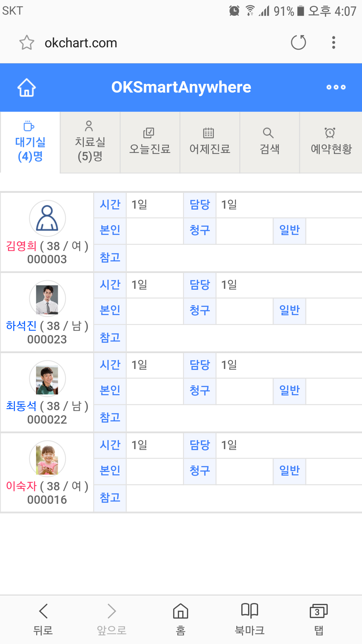Image resolution: width=362 pixels, height=644 pixels.
Task: Open the 어제진료 tab
Action: [x=210, y=143]
